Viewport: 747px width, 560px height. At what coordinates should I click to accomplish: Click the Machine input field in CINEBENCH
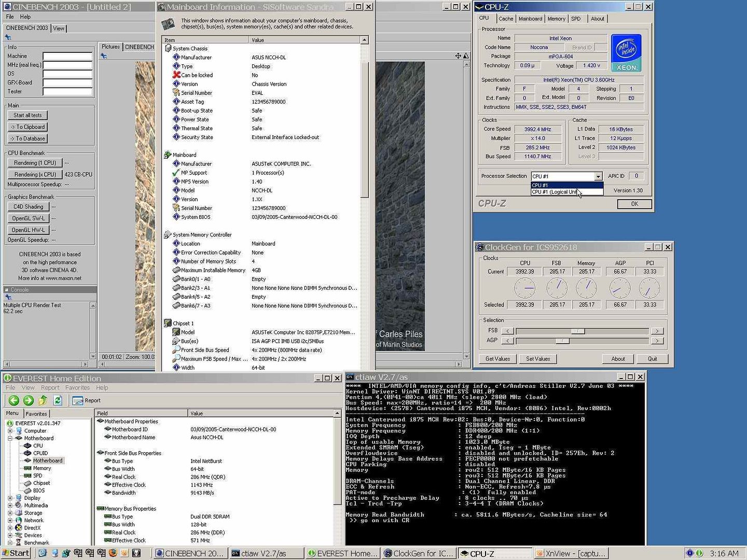pyautogui.click(x=67, y=57)
